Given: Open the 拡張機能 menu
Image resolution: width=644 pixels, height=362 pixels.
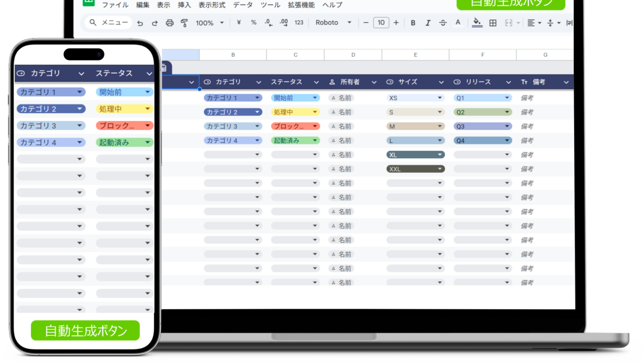Looking at the screenshot, I should coord(301,5).
